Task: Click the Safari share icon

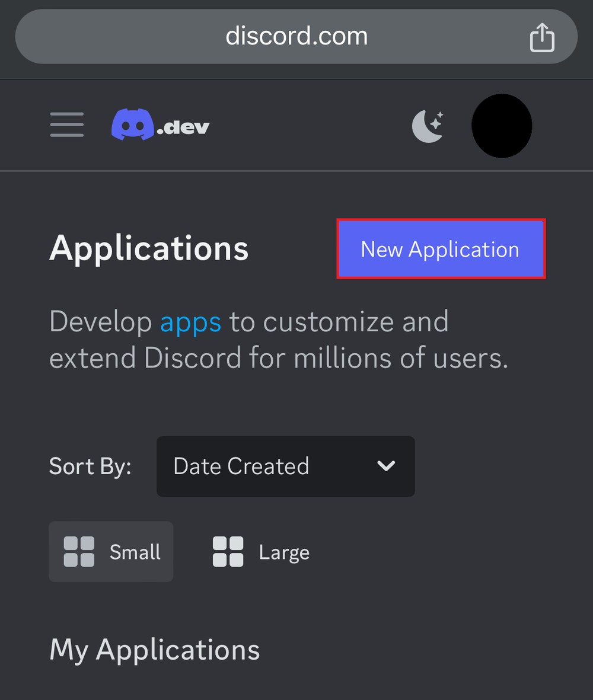Action: pos(541,36)
